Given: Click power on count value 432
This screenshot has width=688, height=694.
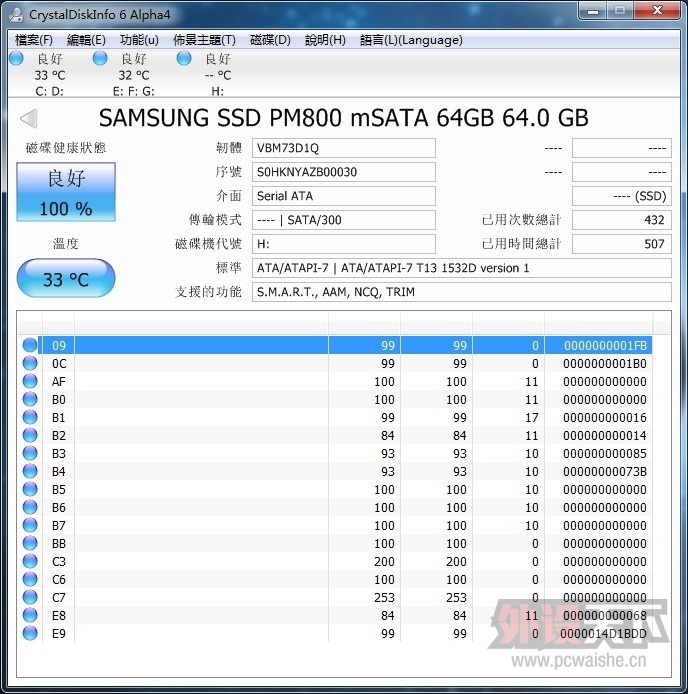Looking at the screenshot, I should point(622,220).
